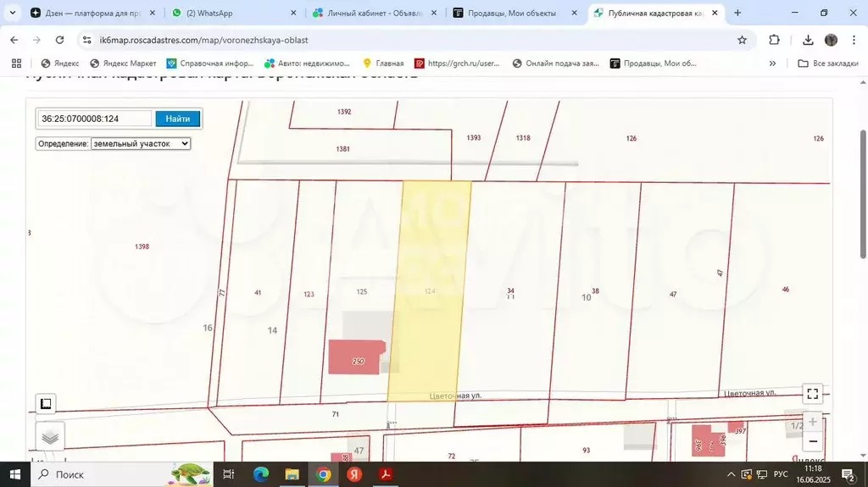
Task: Open Windows Start menu
Action: coord(15,474)
